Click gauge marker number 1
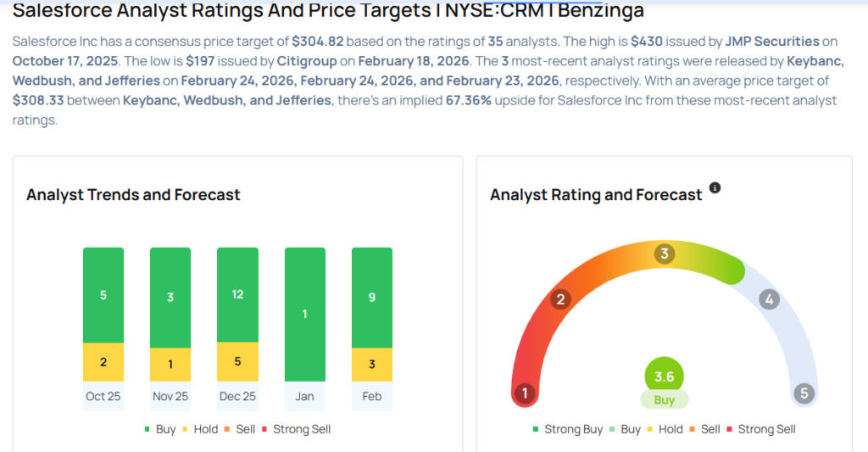The width and height of the screenshot is (868, 452). [525, 393]
